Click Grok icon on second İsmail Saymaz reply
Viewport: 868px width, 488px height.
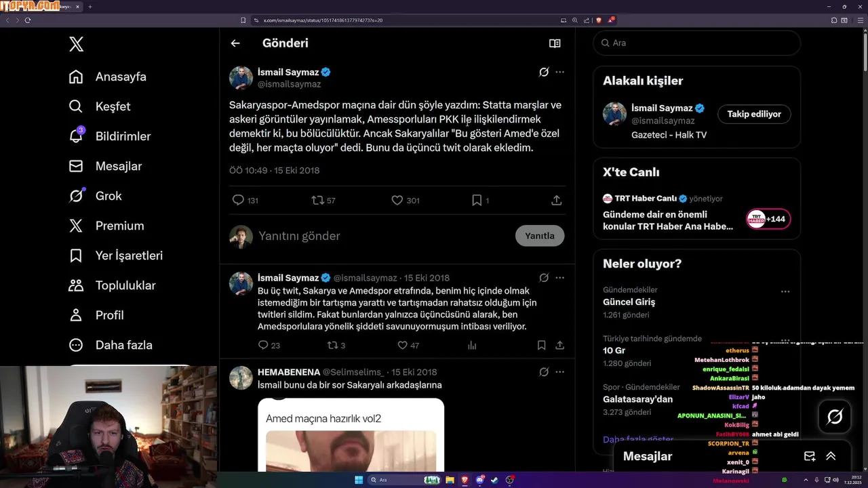[544, 278]
